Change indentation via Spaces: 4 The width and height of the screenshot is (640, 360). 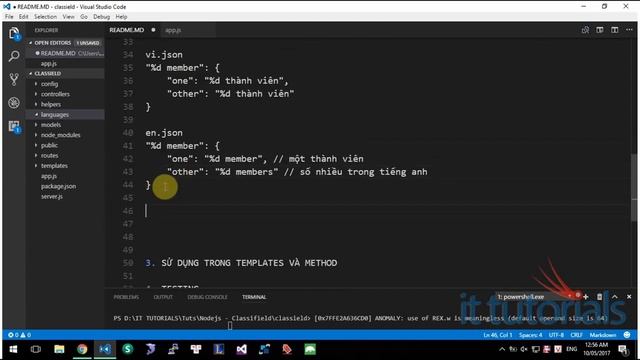click(531, 335)
